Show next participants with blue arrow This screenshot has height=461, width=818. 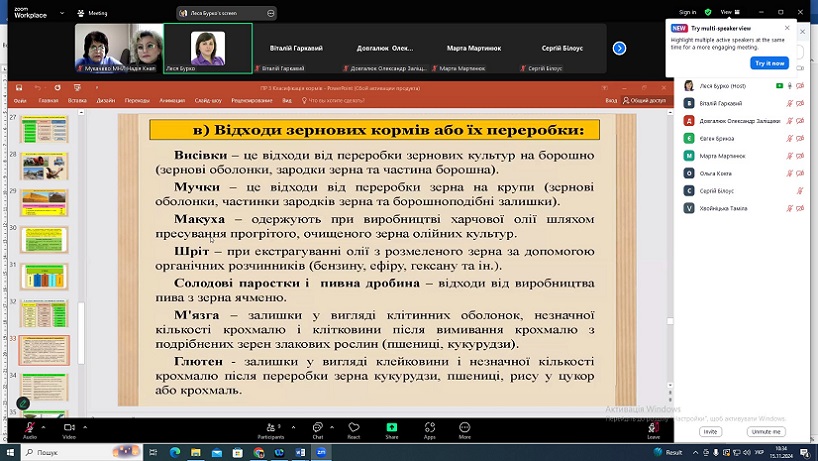click(x=619, y=48)
